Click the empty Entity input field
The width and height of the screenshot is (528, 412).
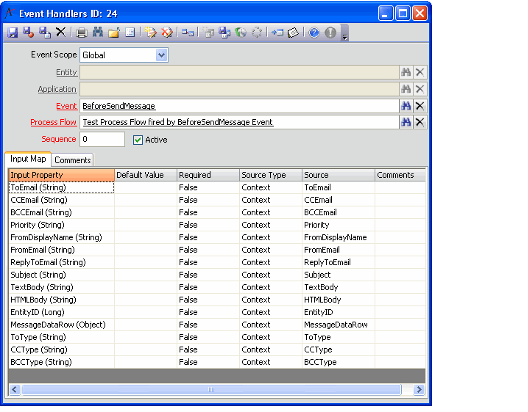click(x=239, y=72)
